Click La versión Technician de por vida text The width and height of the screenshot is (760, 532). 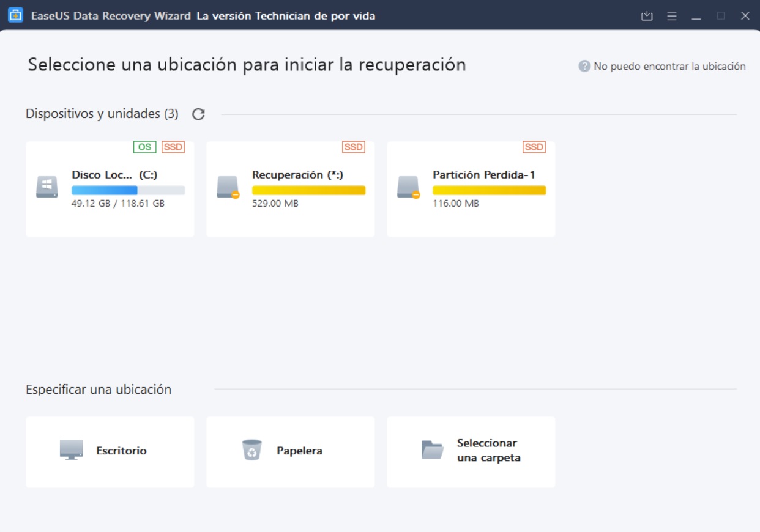pos(286,16)
